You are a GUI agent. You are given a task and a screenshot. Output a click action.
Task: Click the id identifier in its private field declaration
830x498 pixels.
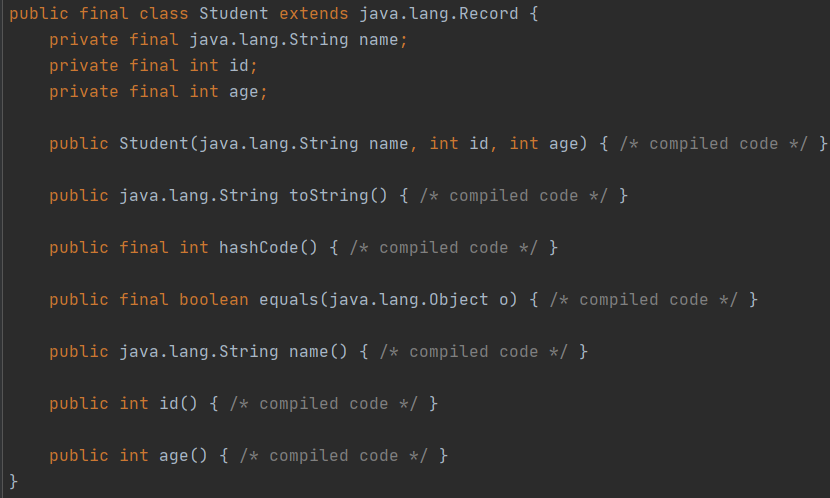239,66
